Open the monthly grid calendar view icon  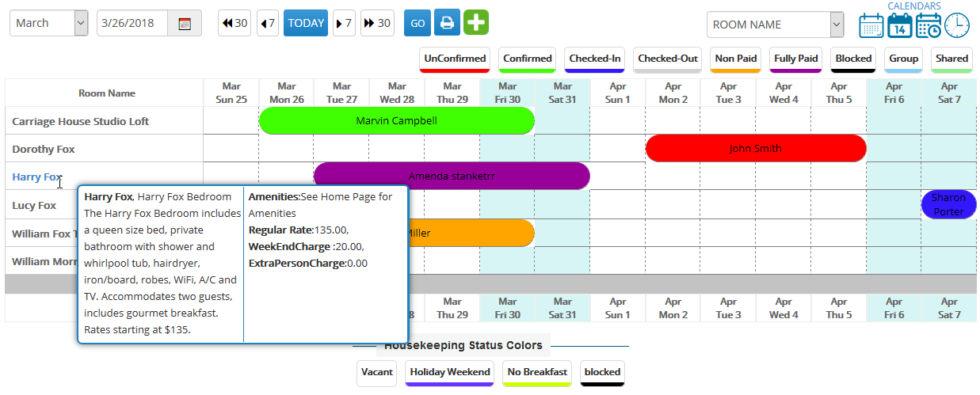[x=871, y=25]
